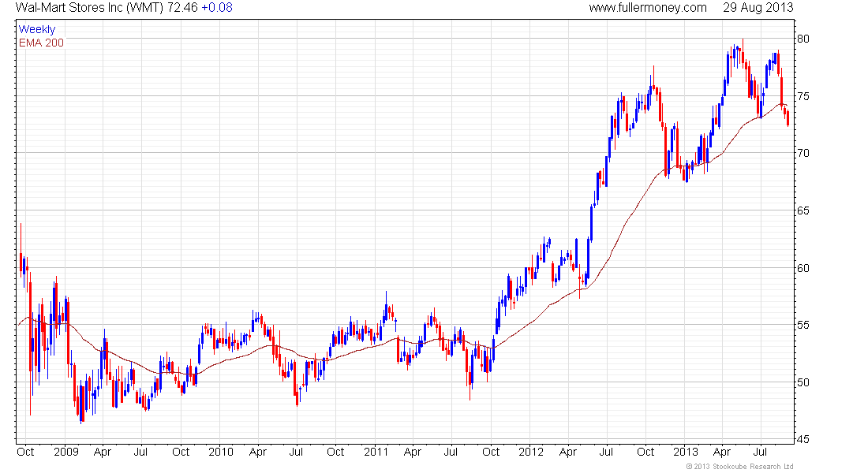Click the +0.08 change value

(216, 8)
